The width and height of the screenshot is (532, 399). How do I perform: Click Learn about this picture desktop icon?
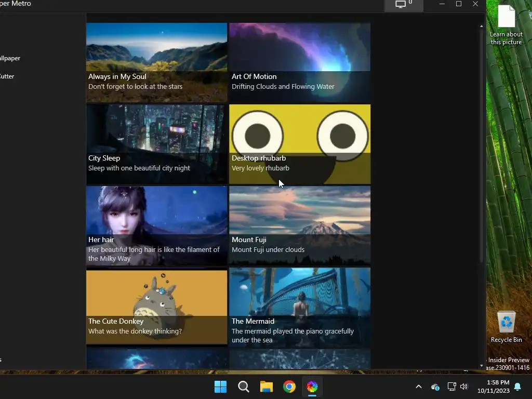click(506, 25)
